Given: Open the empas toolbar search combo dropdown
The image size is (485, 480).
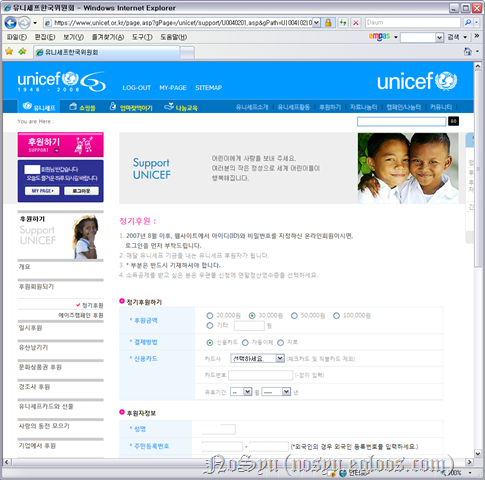Looking at the screenshot, I should click(439, 37).
